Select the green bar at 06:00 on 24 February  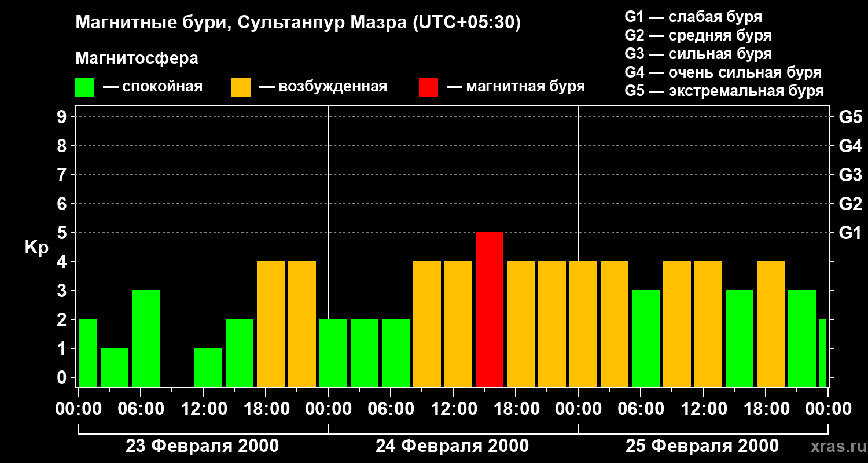pyautogui.click(x=396, y=352)
